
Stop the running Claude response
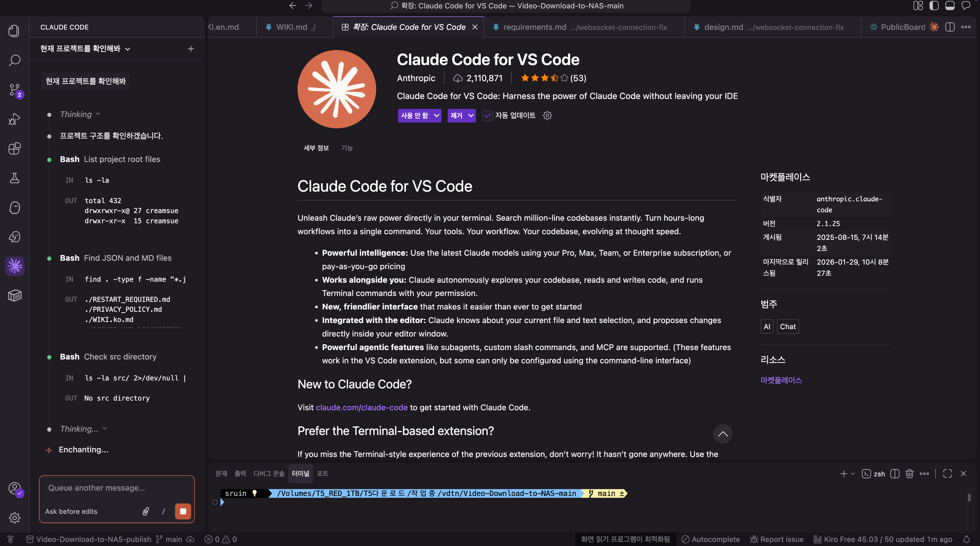click(x=183, y=511)
